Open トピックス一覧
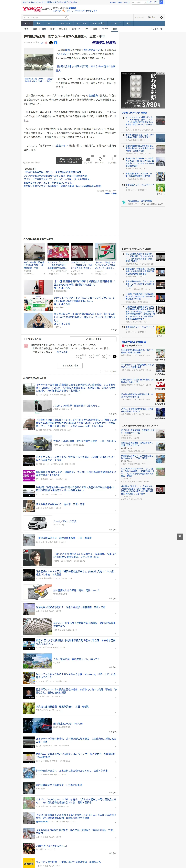186x868 pixels. click(155, 29)
